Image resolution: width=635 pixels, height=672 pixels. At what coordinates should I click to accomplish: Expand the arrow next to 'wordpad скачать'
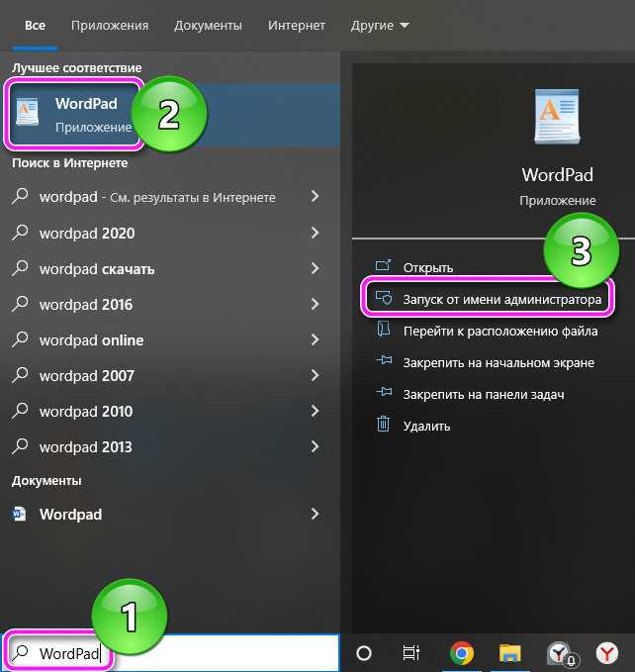(x=316, y=268)
